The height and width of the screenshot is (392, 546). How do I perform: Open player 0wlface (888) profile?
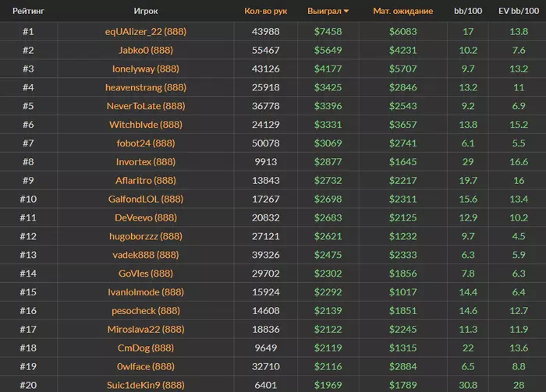tap(146, 366)
